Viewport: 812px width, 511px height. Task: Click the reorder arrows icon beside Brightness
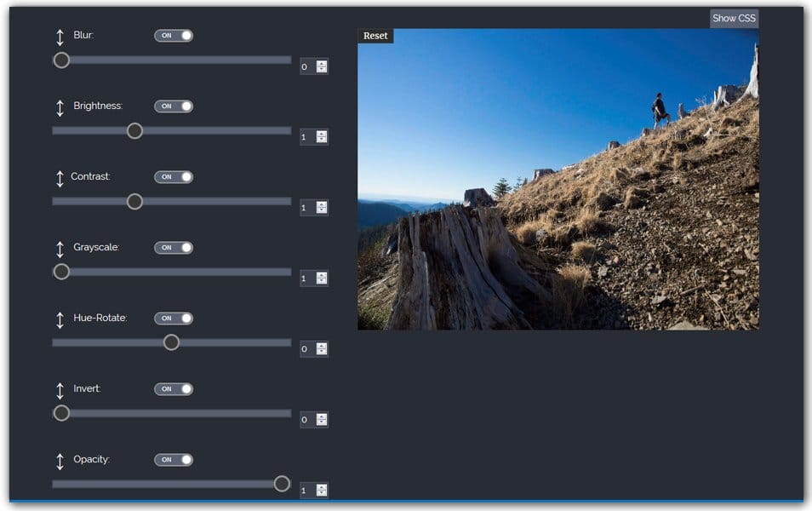(x=59, y=106)
